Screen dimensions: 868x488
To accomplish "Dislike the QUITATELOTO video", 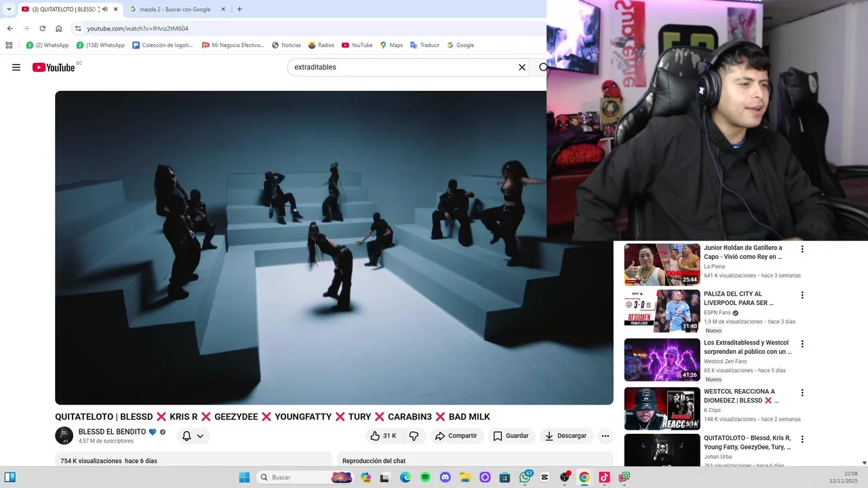I will 414,436.
